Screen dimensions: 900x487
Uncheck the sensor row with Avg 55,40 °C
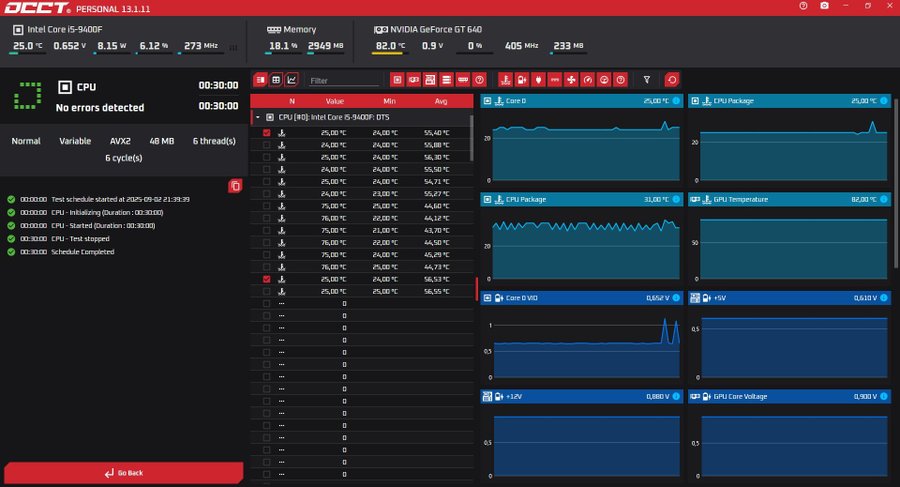[266, 133]
